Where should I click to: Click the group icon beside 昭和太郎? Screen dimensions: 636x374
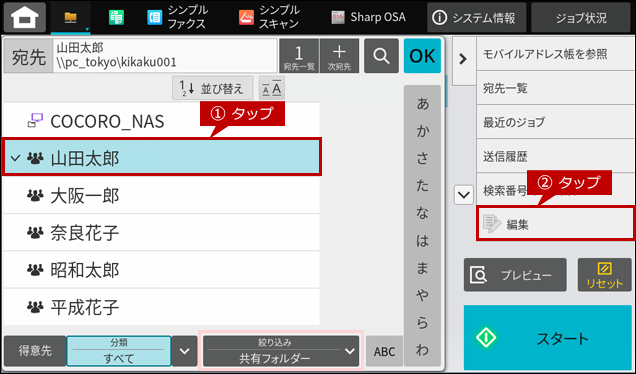(35, 270)
